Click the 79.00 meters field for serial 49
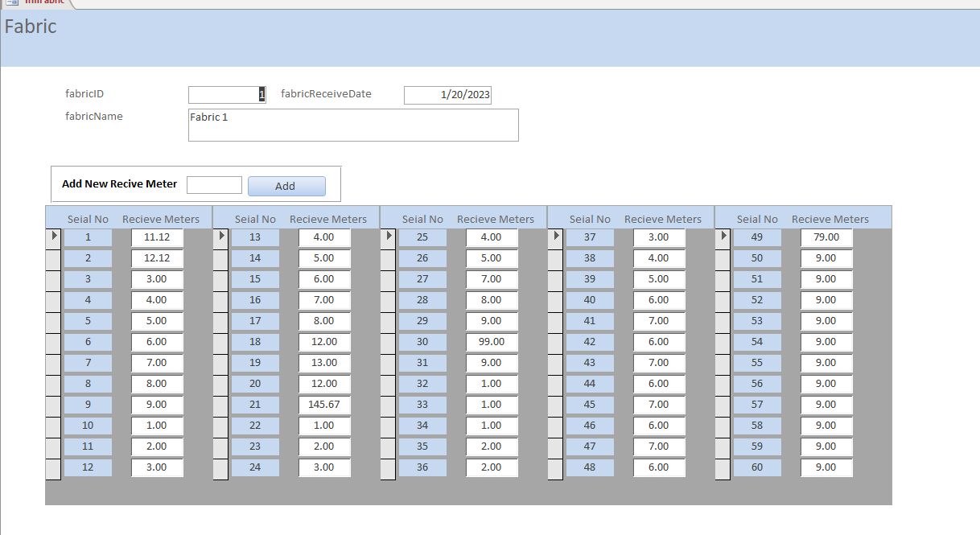The image size is (980, 535). 826,237
